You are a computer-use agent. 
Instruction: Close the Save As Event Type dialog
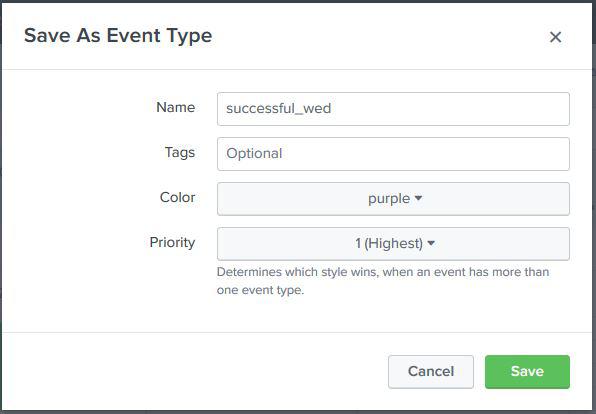click(x=555, y=37)
